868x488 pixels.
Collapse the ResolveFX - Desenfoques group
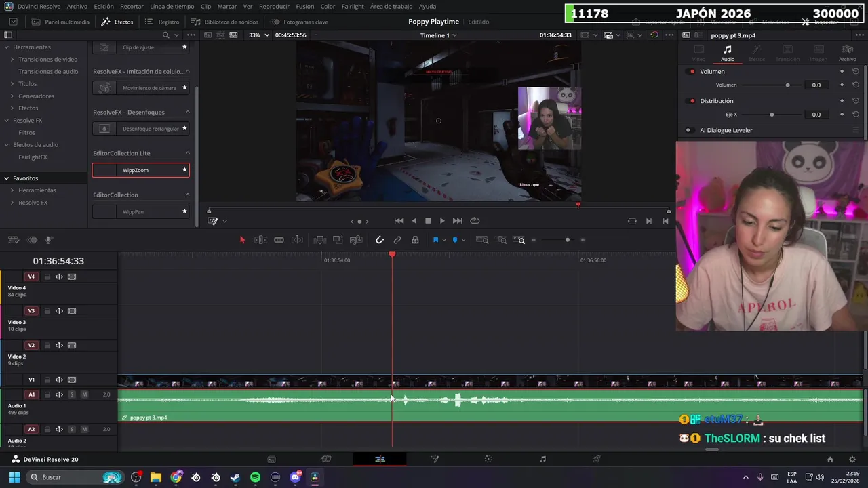[188, 112]
